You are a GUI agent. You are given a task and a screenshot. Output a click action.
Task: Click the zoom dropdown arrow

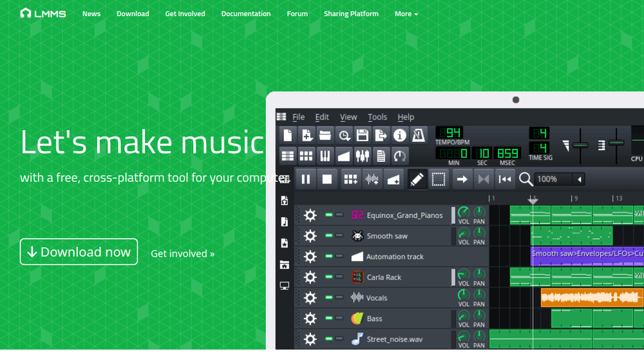[579, 179]
